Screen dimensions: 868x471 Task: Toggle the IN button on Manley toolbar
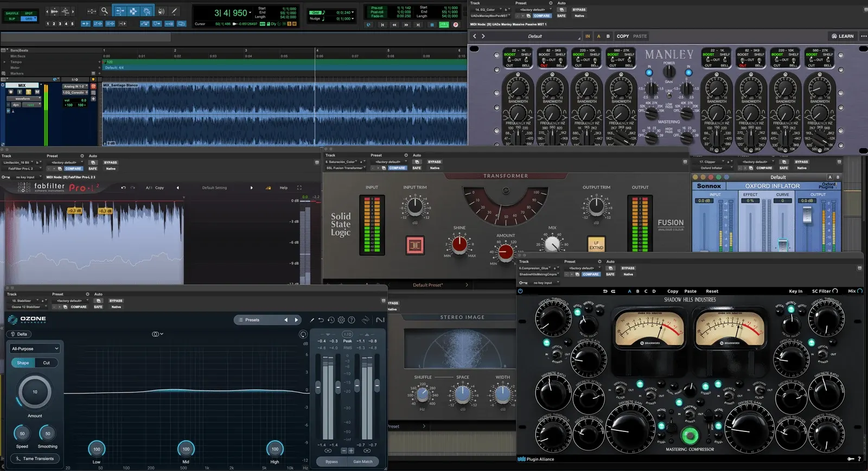pos(588,36)
